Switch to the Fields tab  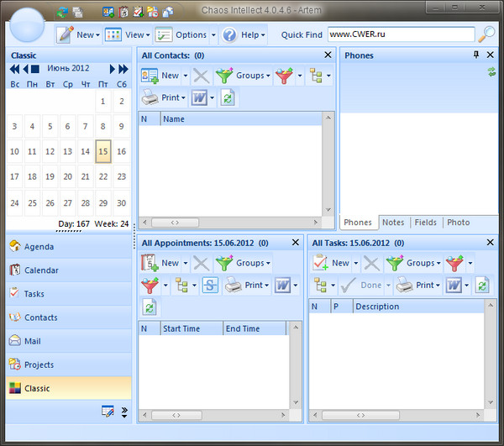[x=425, y=223]
